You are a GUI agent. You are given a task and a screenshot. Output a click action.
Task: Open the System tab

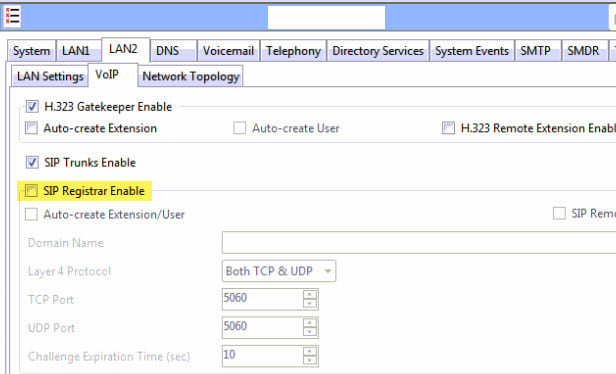[x=31, y=51]
